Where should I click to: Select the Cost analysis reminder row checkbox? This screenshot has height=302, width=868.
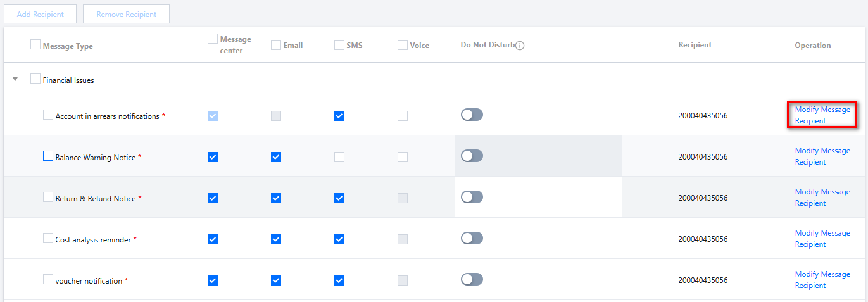pos(48,239)
